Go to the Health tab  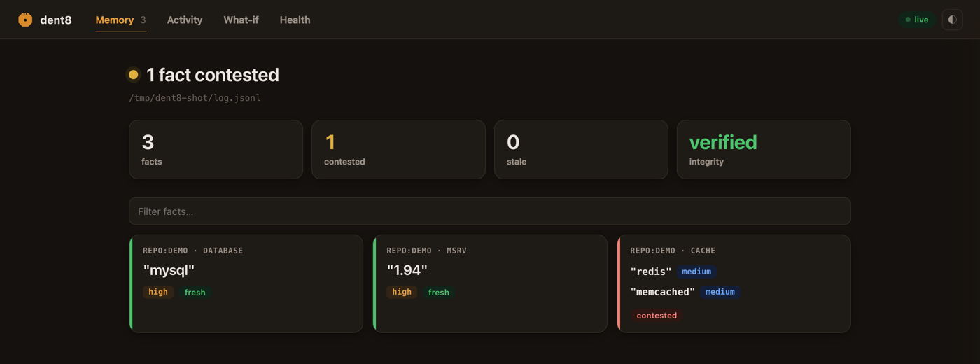[295, 20]
